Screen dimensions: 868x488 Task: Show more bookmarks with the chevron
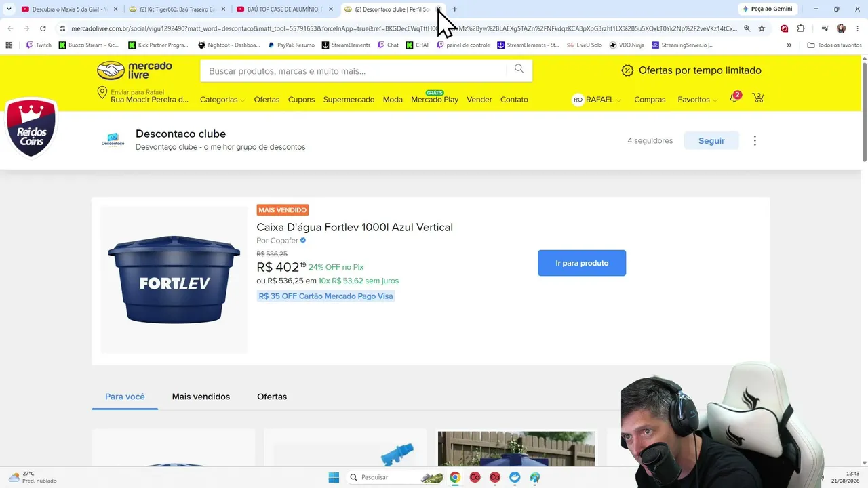click(x=789, y=45)
